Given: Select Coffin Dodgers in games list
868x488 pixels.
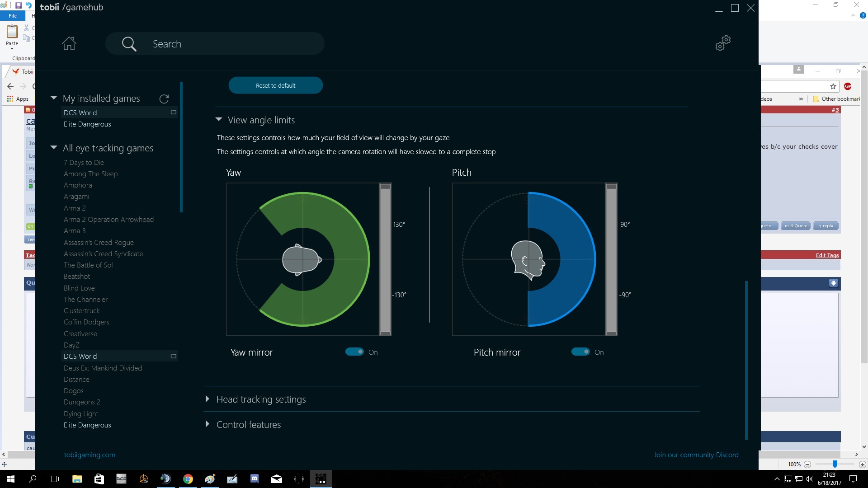Looking at the screenshot, I should (x=86, y=322).
